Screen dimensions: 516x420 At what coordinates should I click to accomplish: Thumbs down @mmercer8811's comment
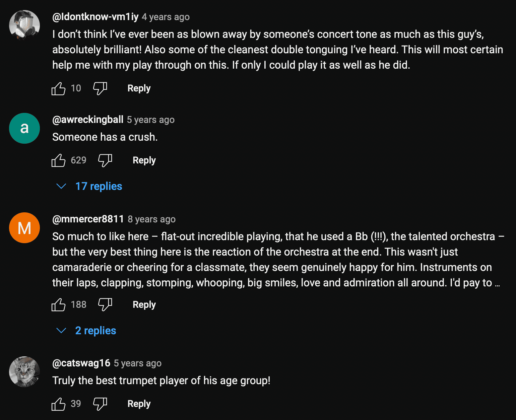pos(105,305)
